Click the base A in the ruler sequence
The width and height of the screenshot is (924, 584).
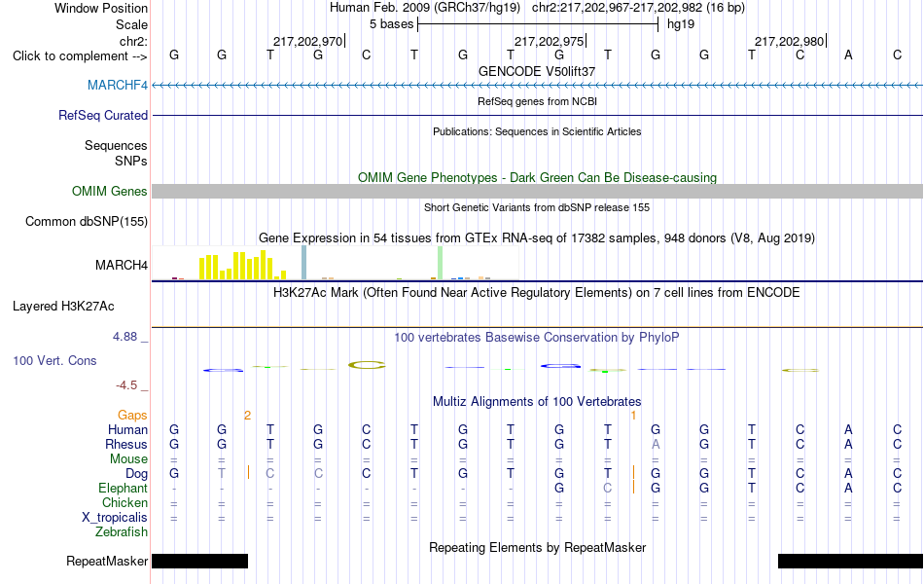tap(848, 55)
